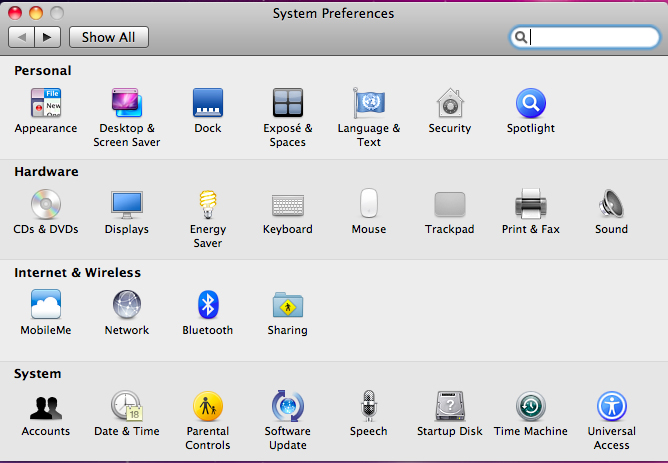This screenshot has height=463, width=668.
Task: Open the Energy Saver pane
Action: coord(207,204)
